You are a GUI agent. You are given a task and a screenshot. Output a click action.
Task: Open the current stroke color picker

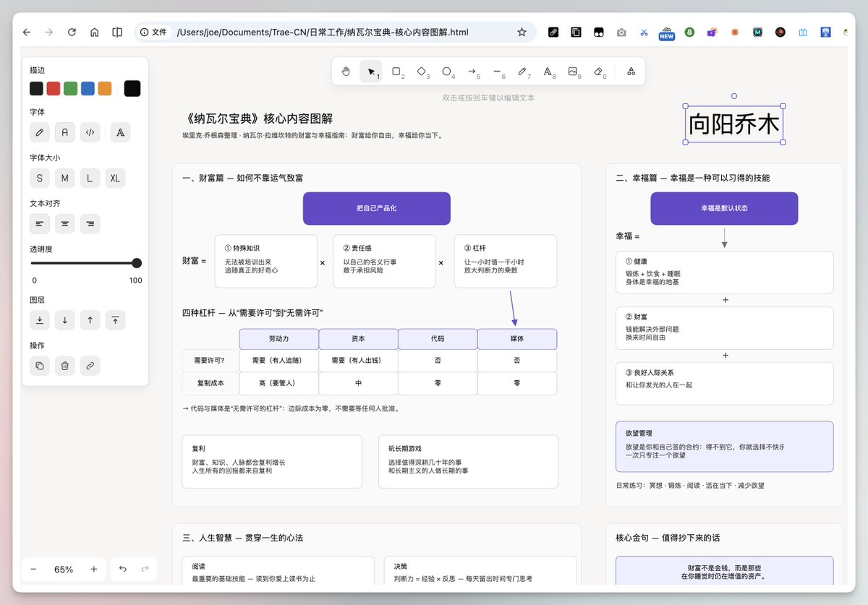click(x=132, y=88)
